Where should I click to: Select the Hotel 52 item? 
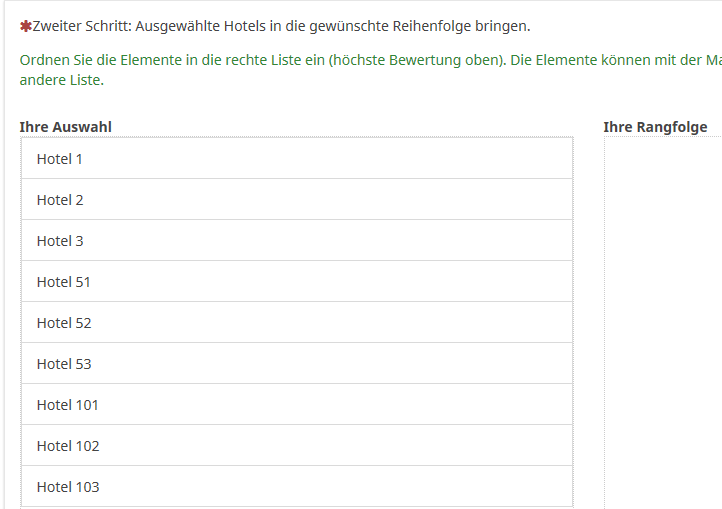click(x=296, y=323)
